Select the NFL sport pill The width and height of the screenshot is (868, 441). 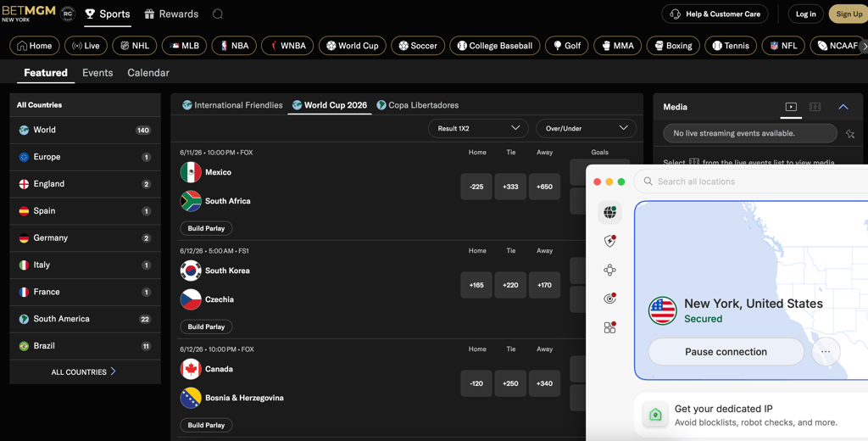783,46
